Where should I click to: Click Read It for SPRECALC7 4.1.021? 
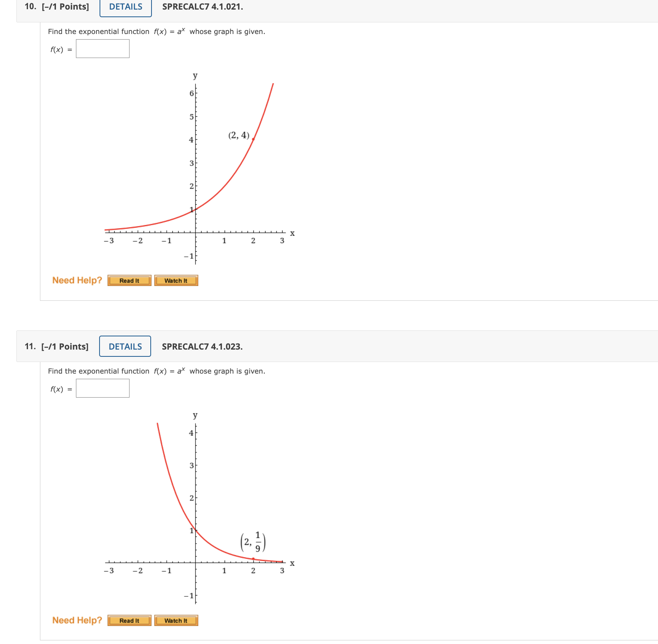coord(129,280)
